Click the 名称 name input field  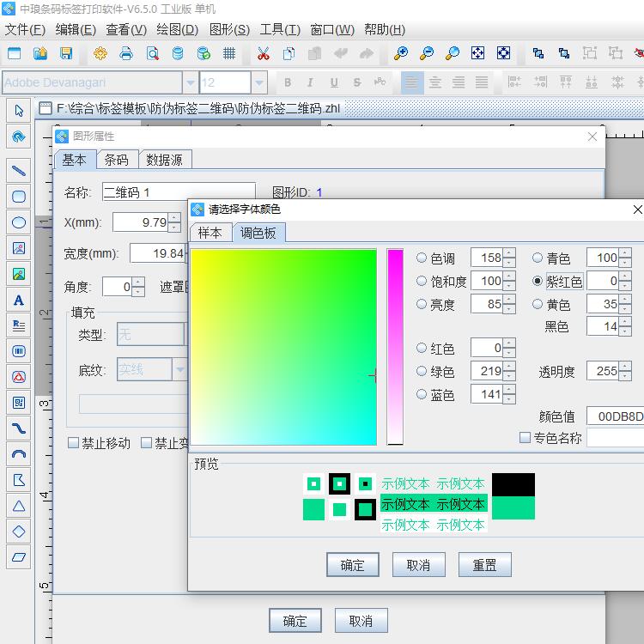(179, 191)
